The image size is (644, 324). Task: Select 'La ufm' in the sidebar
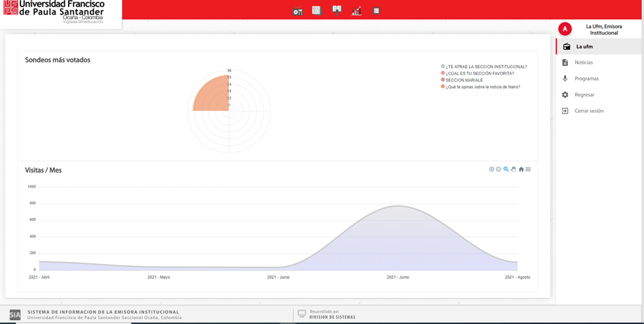[x=585, y=46]
